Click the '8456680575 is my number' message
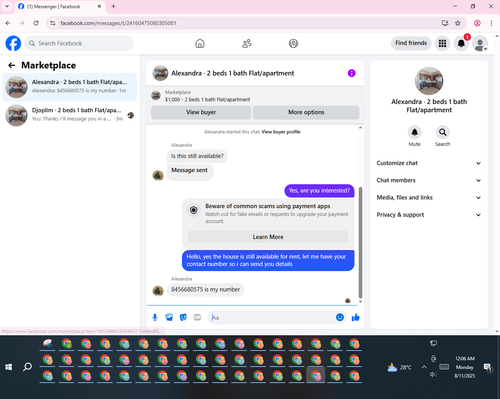500x399 pixels. [x=205, y=289]
